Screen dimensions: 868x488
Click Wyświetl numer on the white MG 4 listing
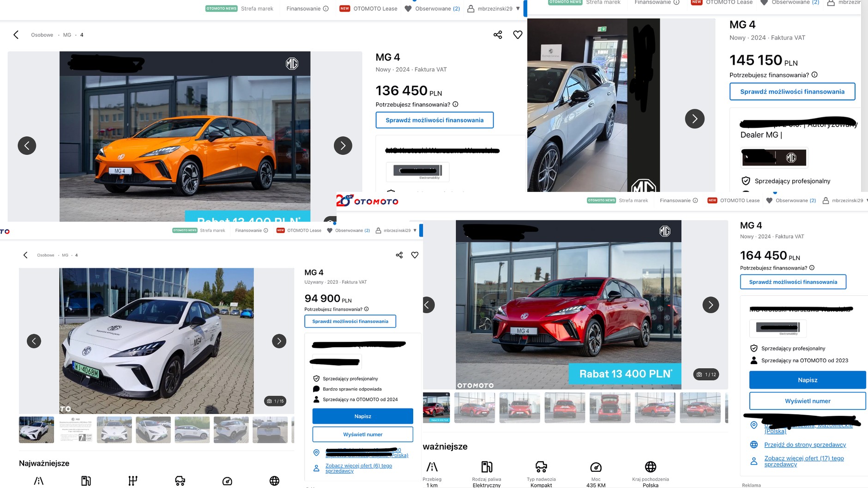click(362, 434)
